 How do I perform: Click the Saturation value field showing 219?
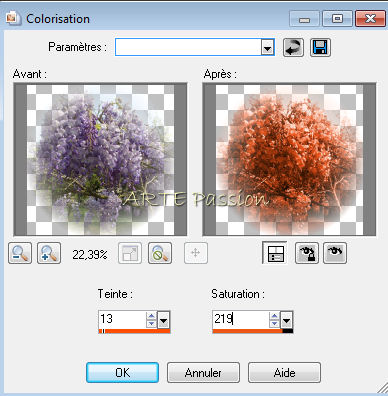240,319
